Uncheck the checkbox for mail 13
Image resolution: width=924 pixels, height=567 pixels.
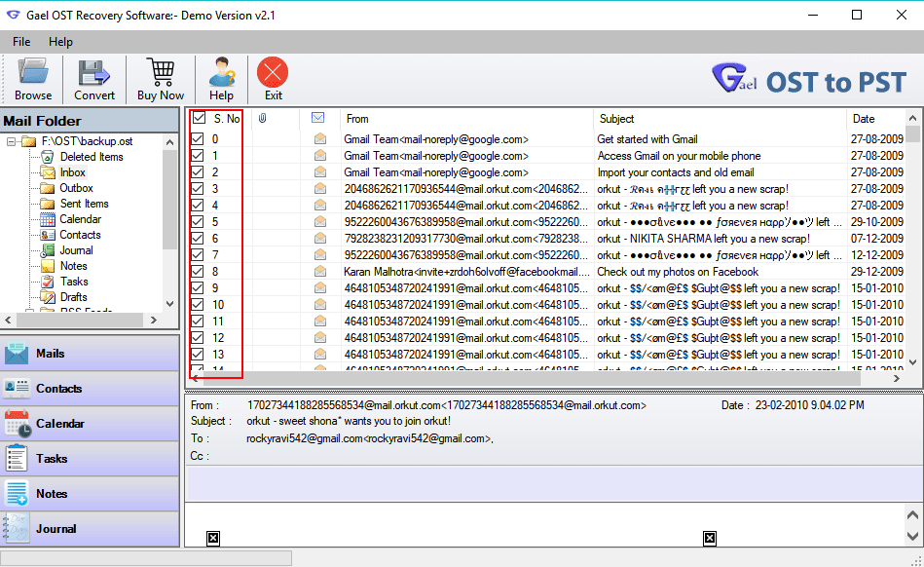point(198,355)
